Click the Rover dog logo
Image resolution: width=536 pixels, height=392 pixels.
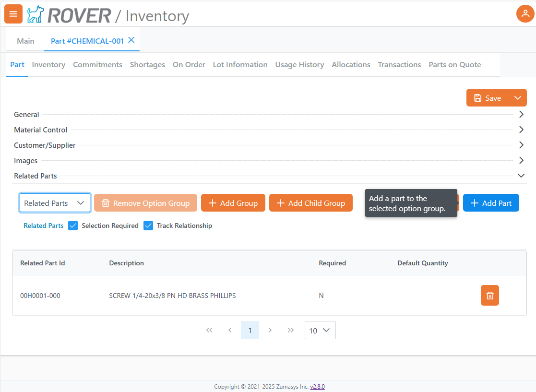tap(35, 15)
